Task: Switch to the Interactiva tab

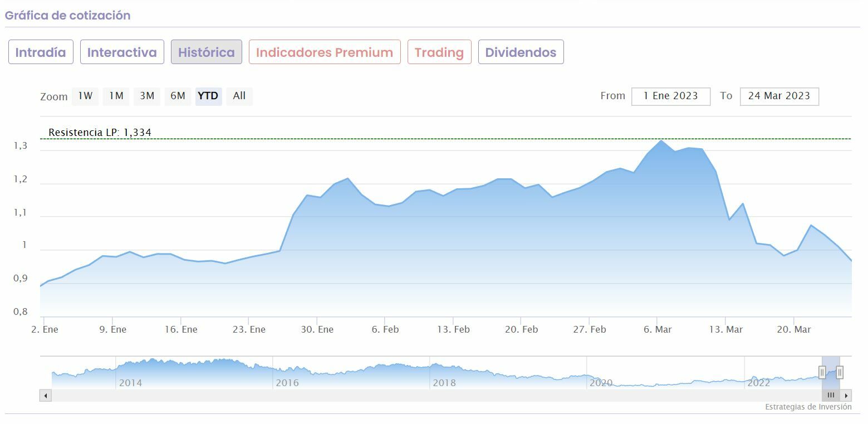Action: click(122, 52)
